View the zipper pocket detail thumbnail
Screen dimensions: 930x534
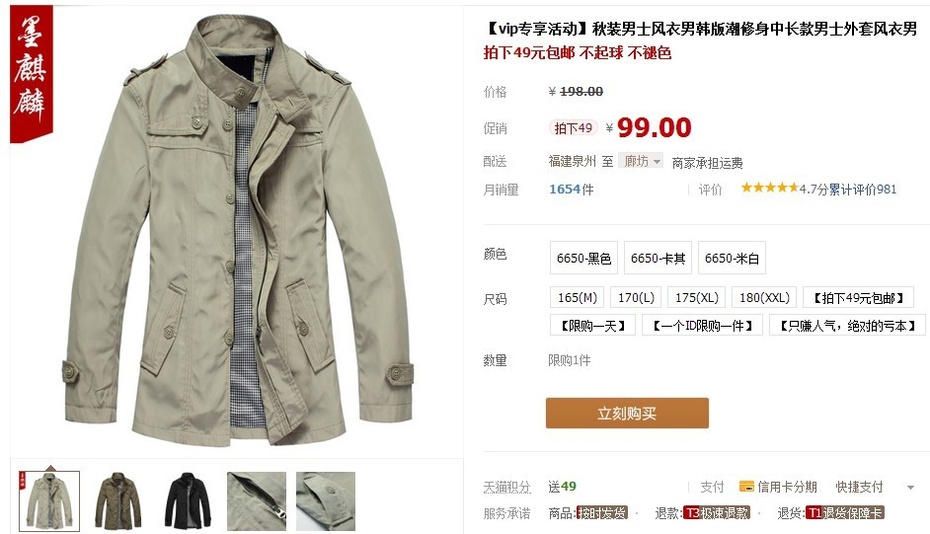256,501
